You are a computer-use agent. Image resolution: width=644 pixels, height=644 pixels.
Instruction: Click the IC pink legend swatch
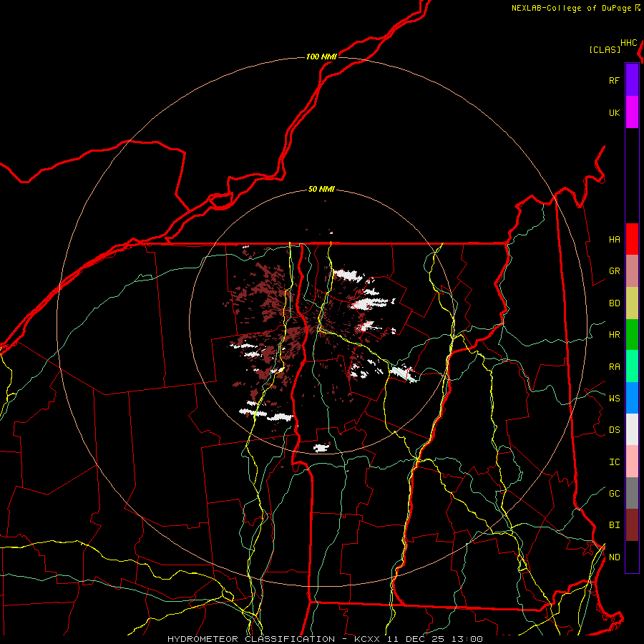point(632,462)
